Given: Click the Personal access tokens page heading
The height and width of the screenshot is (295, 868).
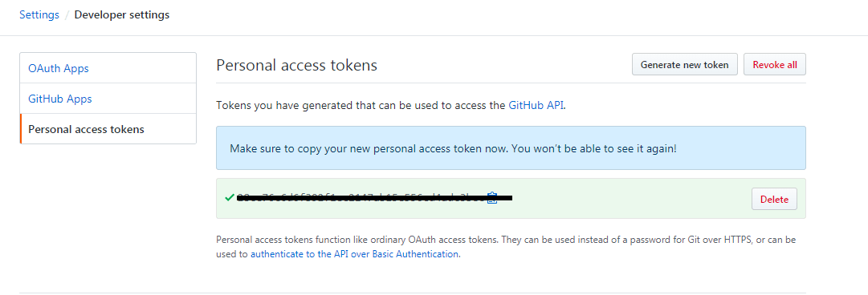Looking at the screenshot, I should 297,65.
